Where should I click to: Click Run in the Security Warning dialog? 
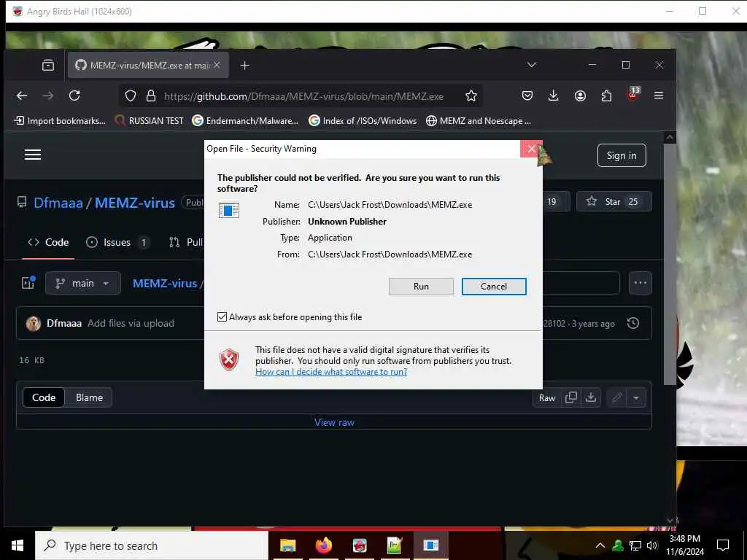coord(421,286)
